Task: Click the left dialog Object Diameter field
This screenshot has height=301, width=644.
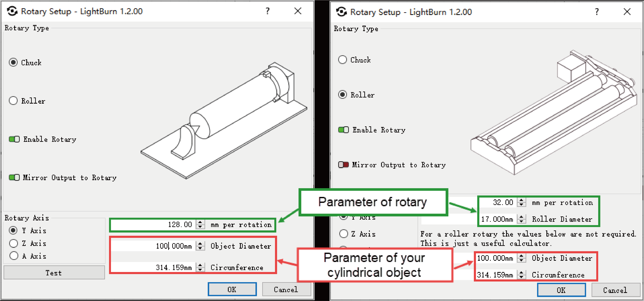Action: 153,246
